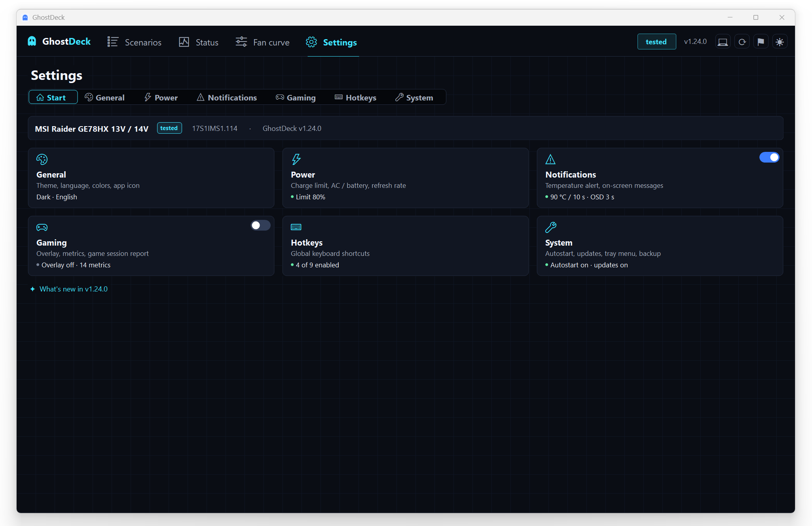Click the Status chart icon
The width and height of the screenshot is (812, 526).
pos(184,42)
